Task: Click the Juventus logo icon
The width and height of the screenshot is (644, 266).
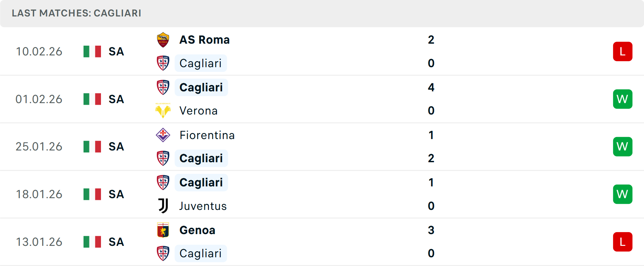Action: [163, 206]
